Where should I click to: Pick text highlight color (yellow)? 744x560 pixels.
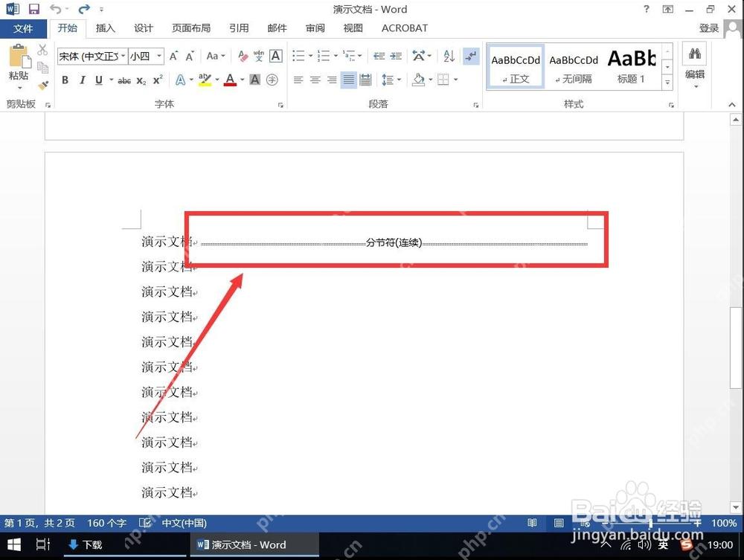tap(205, 80)
